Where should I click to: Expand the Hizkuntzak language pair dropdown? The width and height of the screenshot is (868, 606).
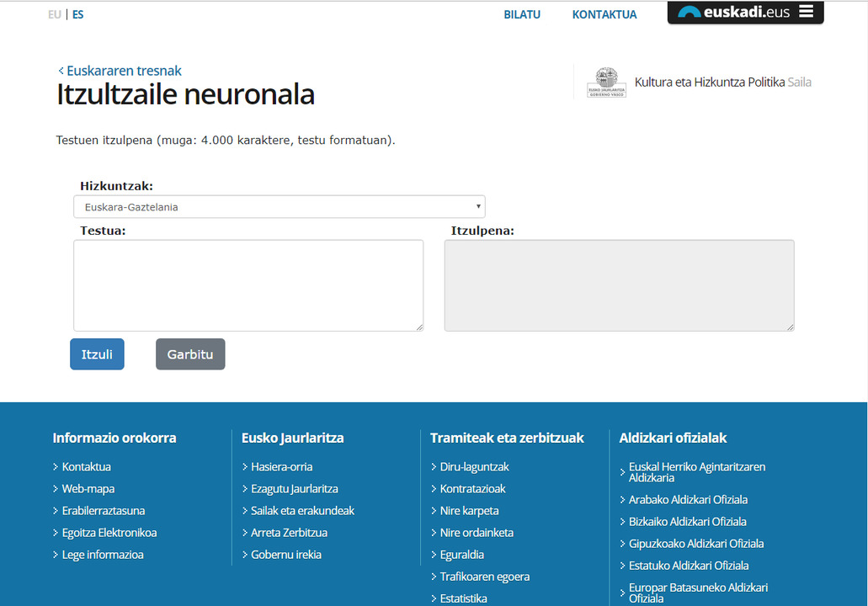pos(279,207)
